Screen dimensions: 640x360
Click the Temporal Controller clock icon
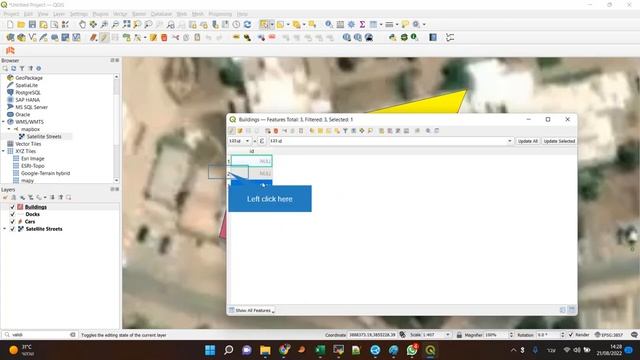point(236,25)
